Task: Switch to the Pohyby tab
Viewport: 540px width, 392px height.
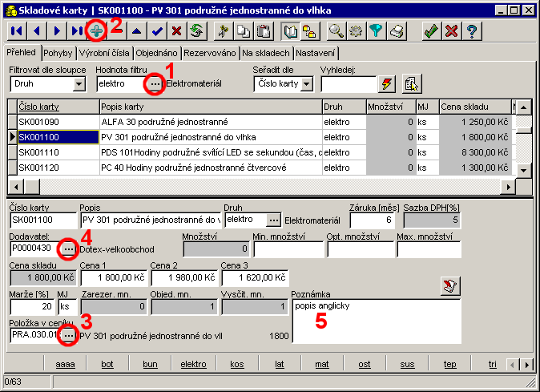Action: [x=58, y=53]
